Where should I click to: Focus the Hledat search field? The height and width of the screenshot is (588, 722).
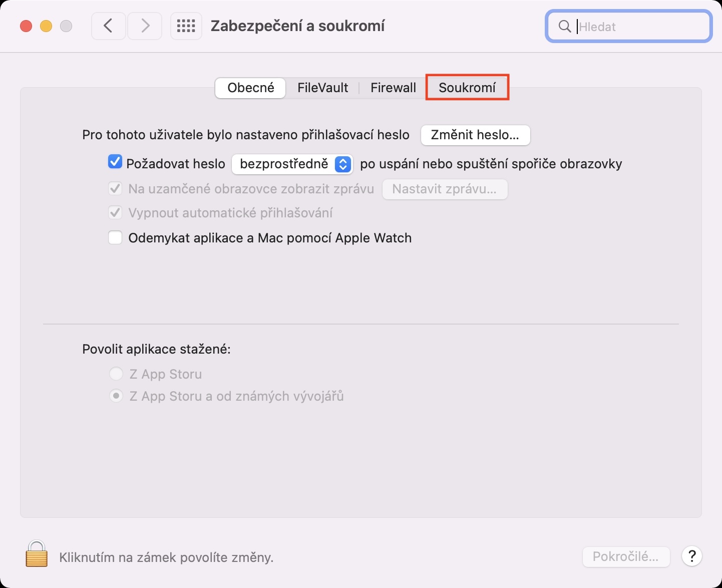641,27
